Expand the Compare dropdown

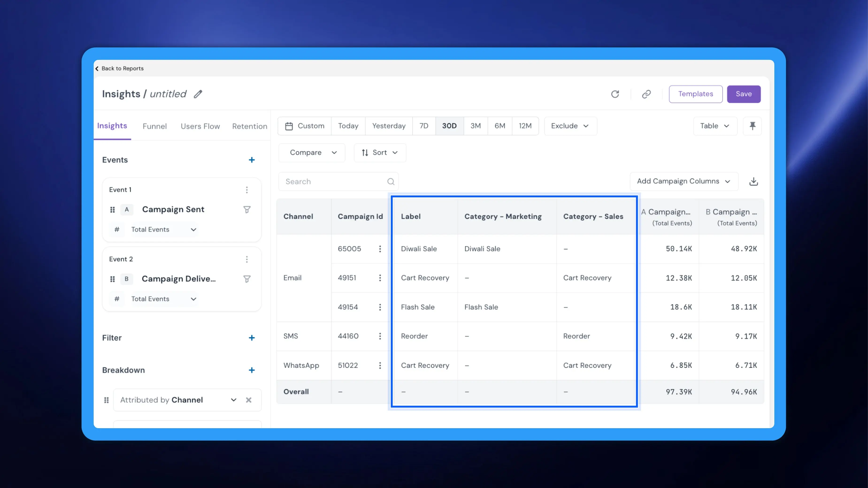(312, 152)
